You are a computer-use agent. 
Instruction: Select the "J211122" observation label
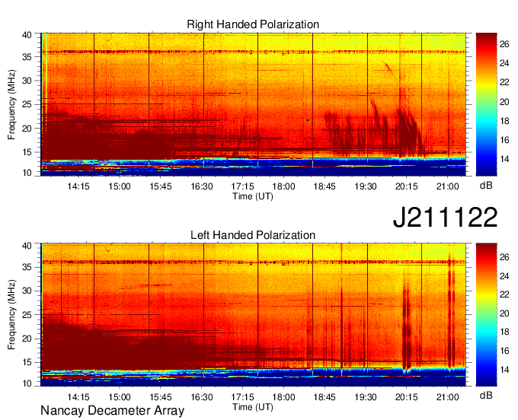(445, 217)
